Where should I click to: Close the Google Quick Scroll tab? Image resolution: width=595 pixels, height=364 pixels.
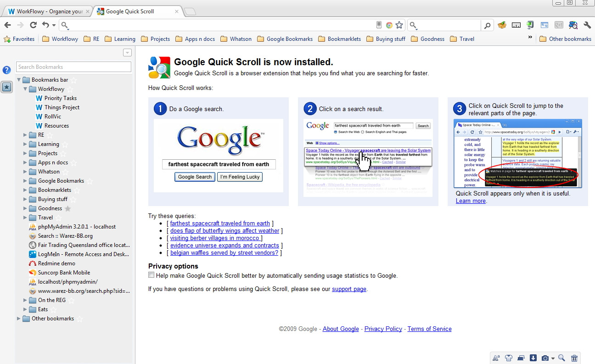[x=177, y=11]
